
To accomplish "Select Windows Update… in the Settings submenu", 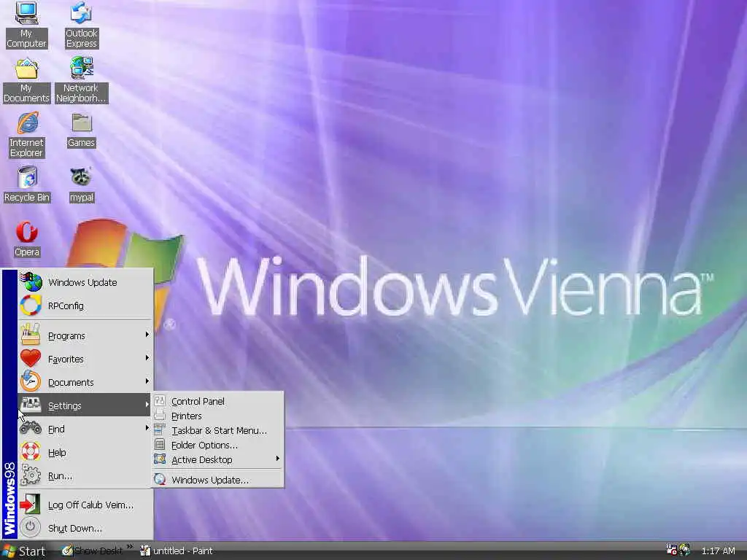I will pos(218,480).
